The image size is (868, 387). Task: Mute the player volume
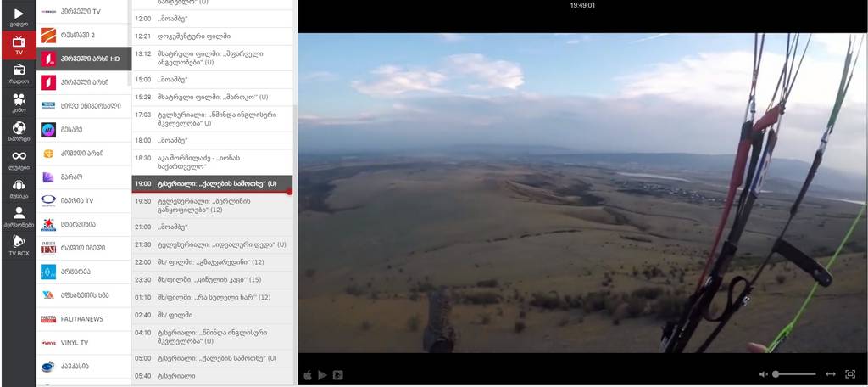pyautogui.click(x=764, y=374)
